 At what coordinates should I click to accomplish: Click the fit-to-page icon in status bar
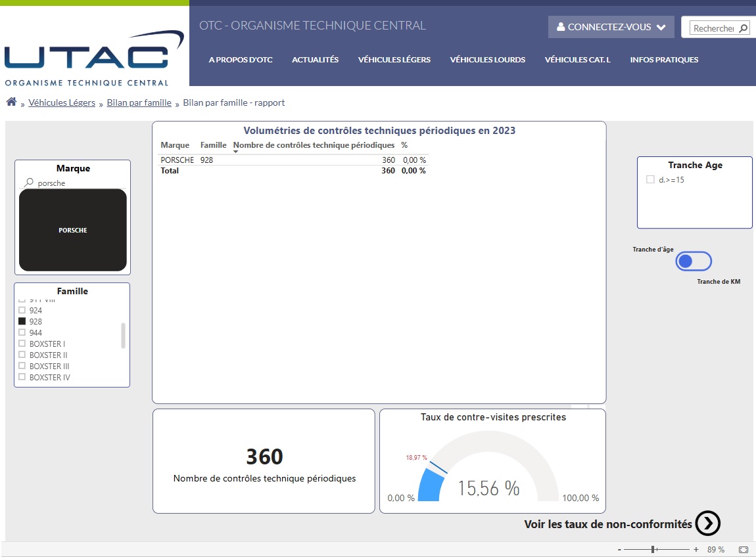pyautogui.click(x=744, y=549)
